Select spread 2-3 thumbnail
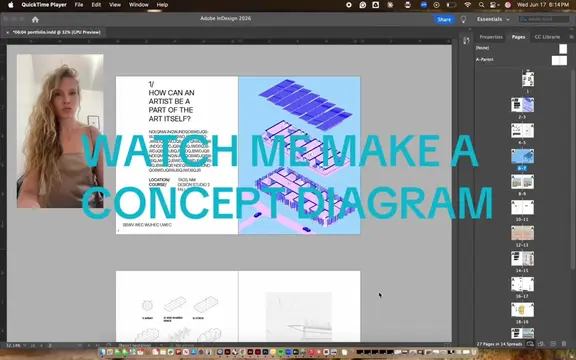 click(x=522, y=105)
